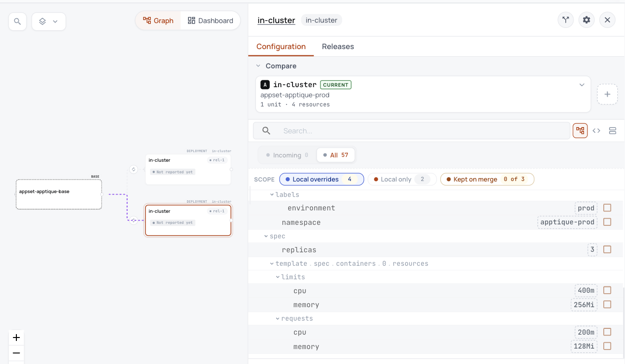Select the highlighted in-cluster deployment node
The image size is (625, 364).
[188, 221]
